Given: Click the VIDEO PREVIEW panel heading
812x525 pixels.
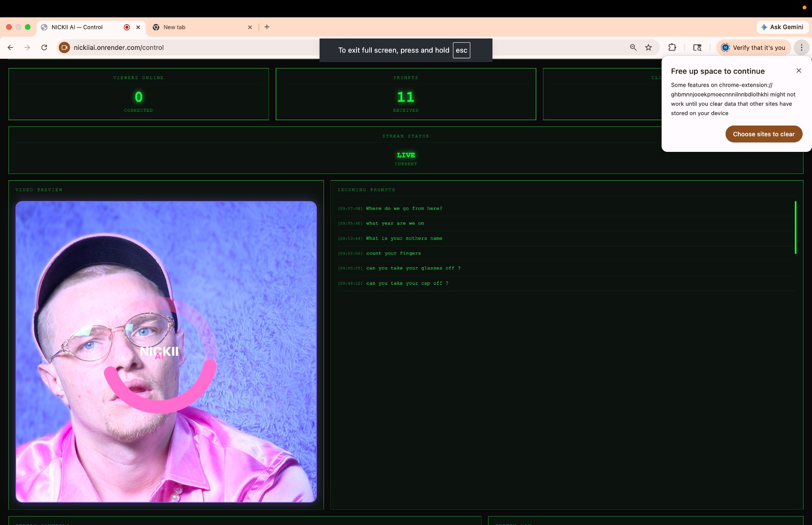Looking at the screenshot, I should pos(39,190).
